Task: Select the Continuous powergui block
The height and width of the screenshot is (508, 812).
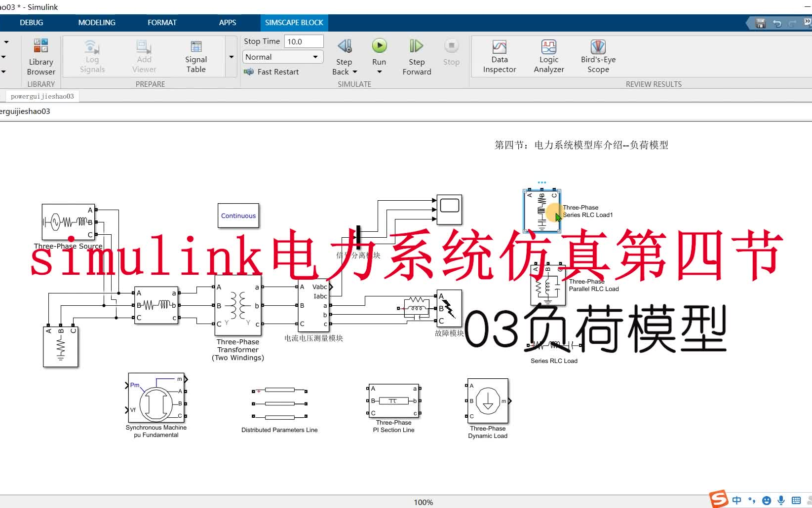Action: tap(238, 216)
